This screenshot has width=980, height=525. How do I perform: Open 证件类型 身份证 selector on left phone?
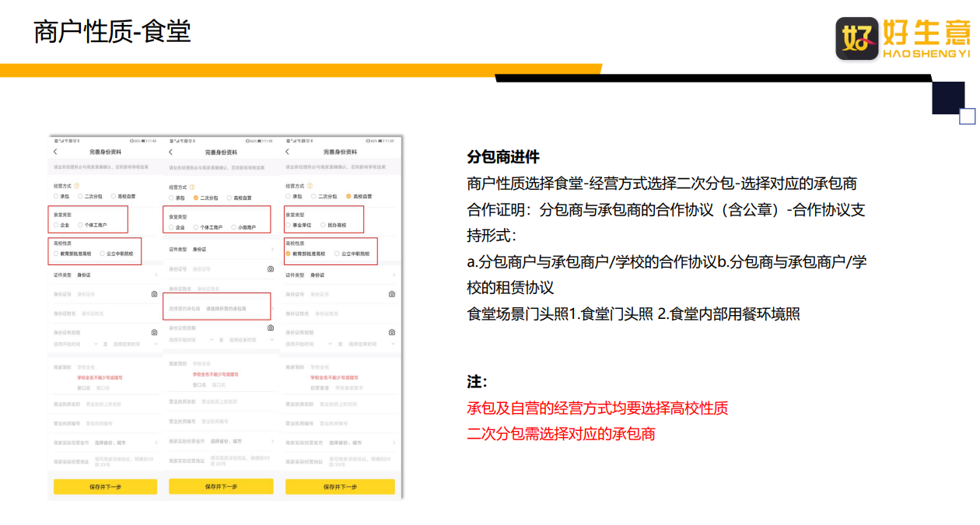pos(105,275)
